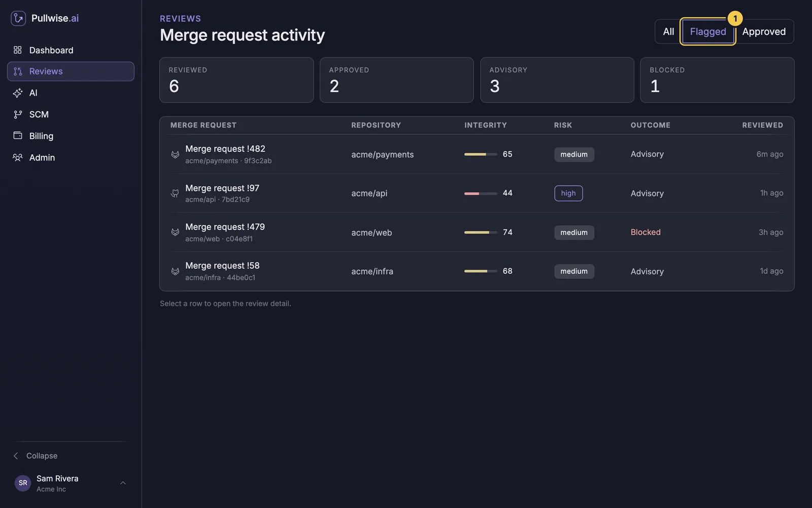The height and width of the screenshot is (508, 812).
Task: Open Merge request !97 title
Action: pyautogui.click(x=222, y=188)
